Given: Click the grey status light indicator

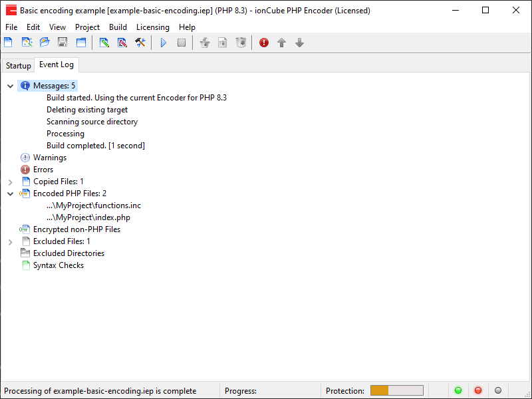Looking at the screenshot, I should coord(498,390).
